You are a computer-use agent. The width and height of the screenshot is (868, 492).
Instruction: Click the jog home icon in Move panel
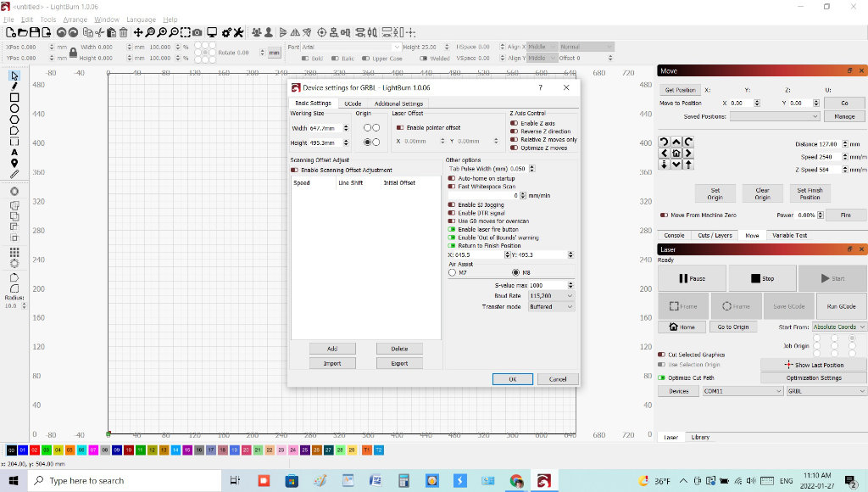click(x=676, y=154)
